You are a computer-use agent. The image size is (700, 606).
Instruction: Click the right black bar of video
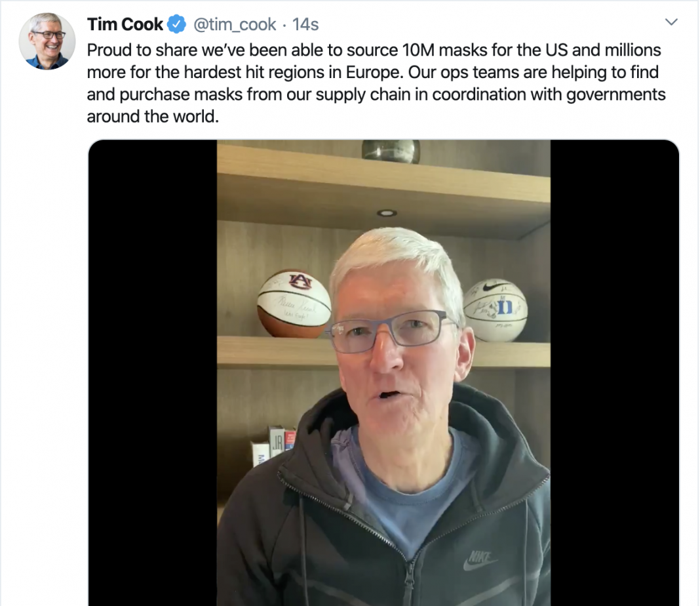point(615,373)
